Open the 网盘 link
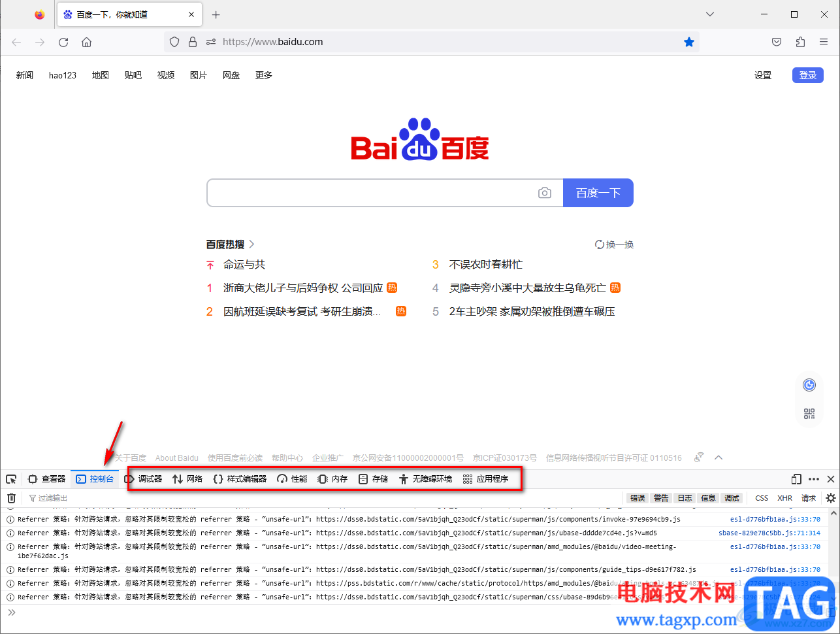This screenshot has height=634, width=840. pos(231,75)
